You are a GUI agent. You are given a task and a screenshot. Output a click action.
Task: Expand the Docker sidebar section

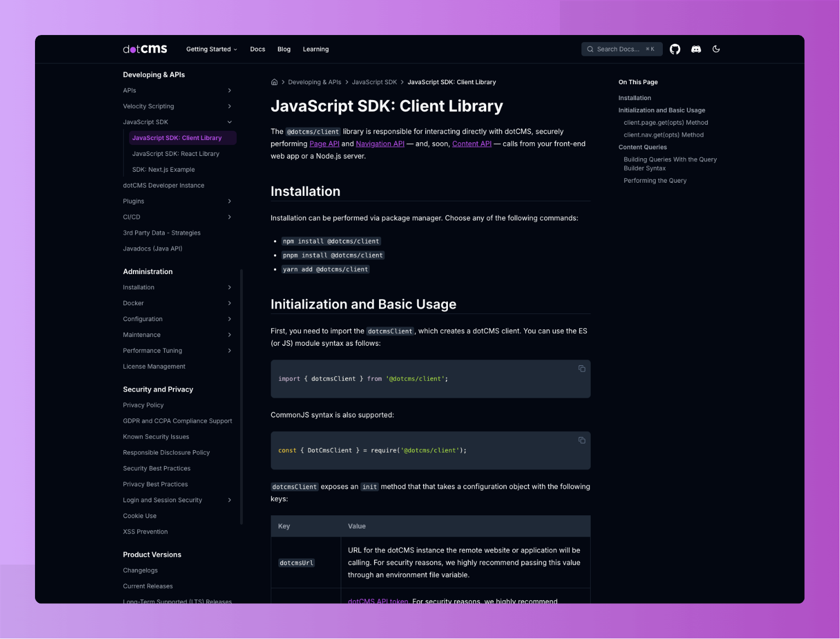230,303
